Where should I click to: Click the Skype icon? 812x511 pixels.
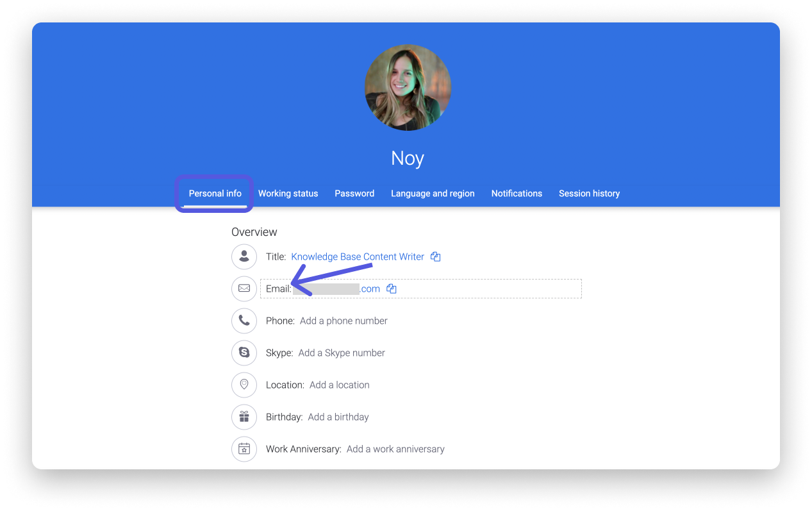point(244,353)
